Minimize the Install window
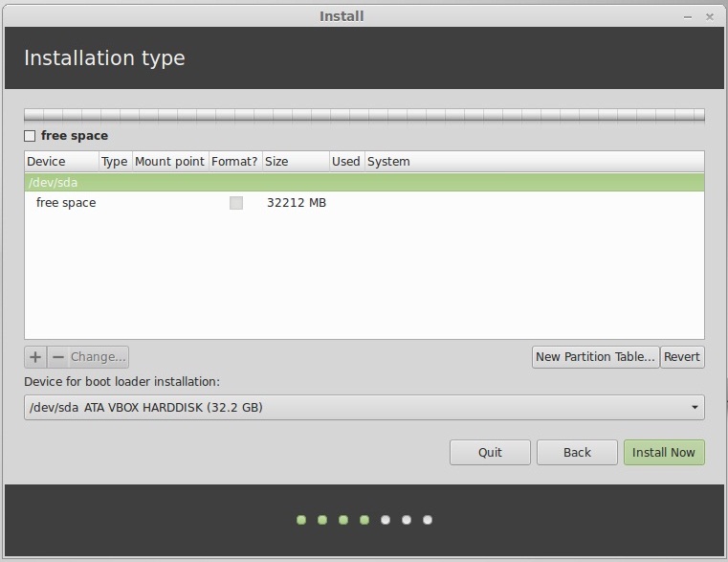Image resolution: width=728 pixels, height=562 pixels. click(x=688, y=17)
